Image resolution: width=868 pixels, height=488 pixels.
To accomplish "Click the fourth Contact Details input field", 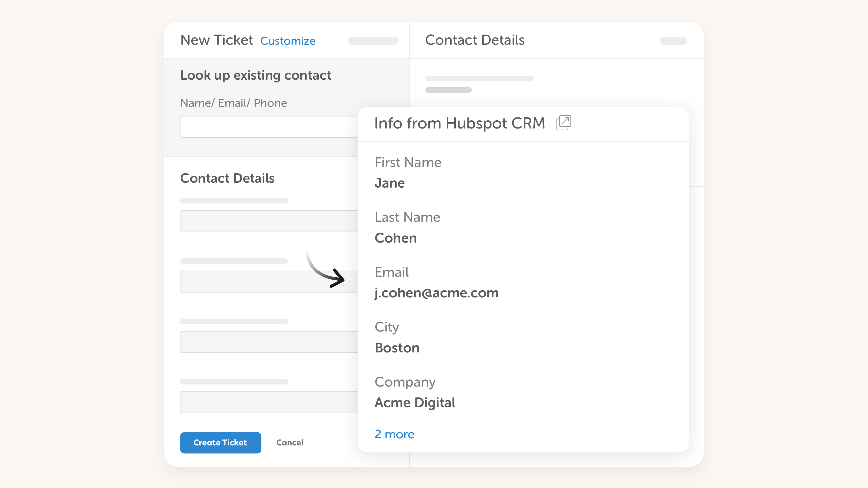I will coord(269,402).
